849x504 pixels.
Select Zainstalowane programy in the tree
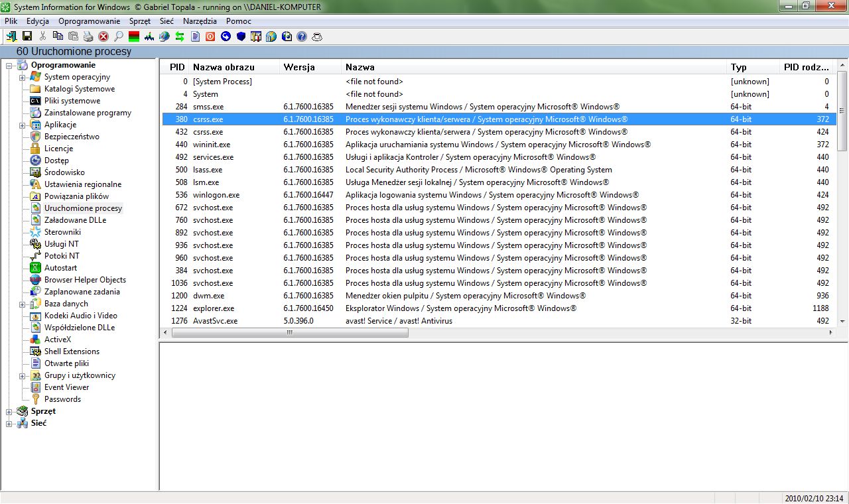pos(88,113)
